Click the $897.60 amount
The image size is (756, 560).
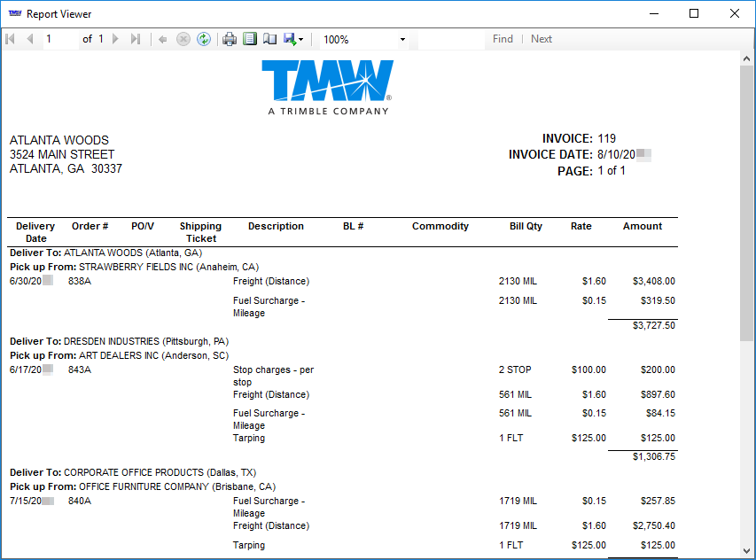click(x=658, y=394)
